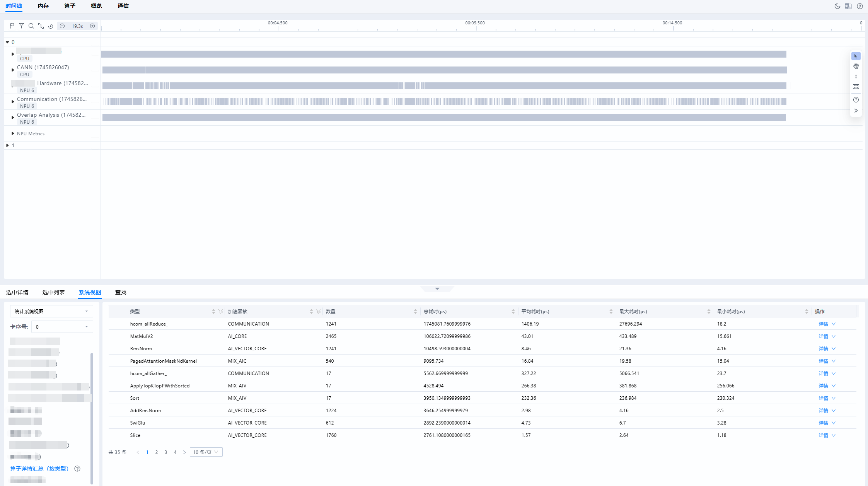Image resolution: width=868 pixels, height=486 pixels.
Task: Go to page 4 of table
Action: pyautogui.click(x=175, y=452)
